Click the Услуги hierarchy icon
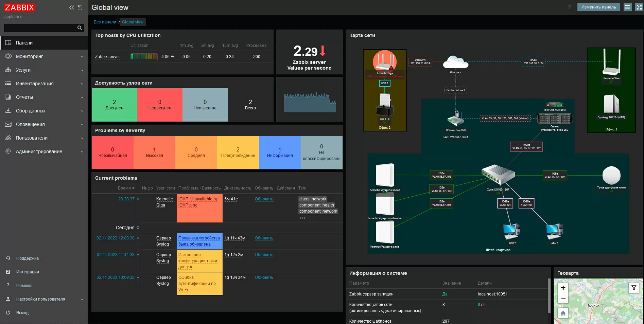The height and width of the screenshot is (324, 644). [x=8, y=70]
